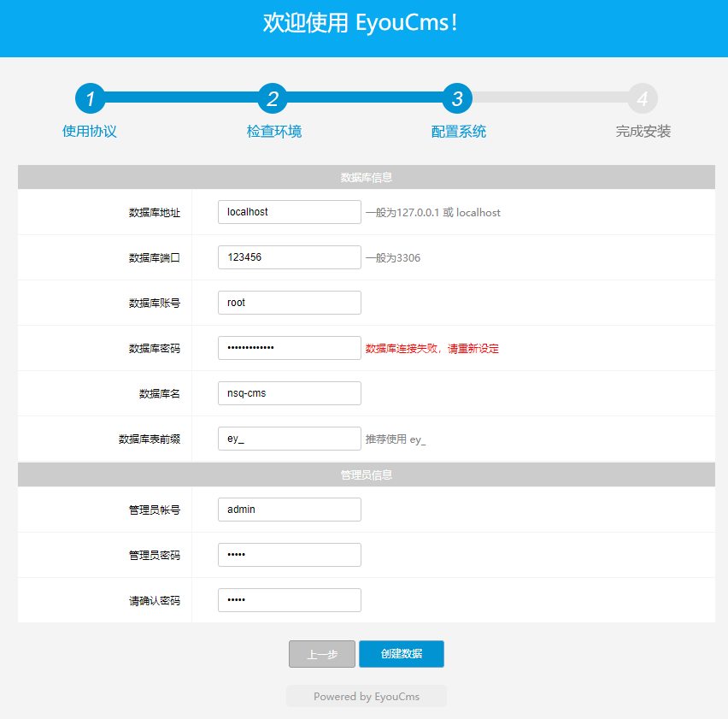The width and height of the screenshot is (728, 719).
Task: Focus the 数据库密码 password field
Action: [x=290, y=348]
